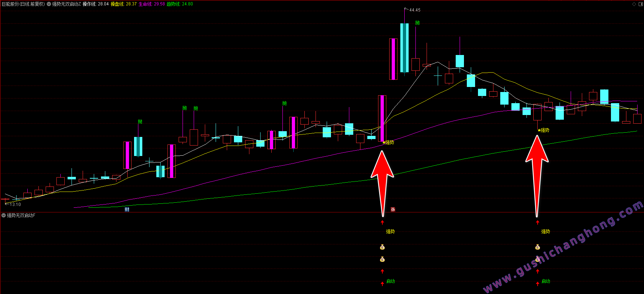Click the 操作线: 28.04 value
This screenshot has height=294, width=644.
(x=96, y=4)
